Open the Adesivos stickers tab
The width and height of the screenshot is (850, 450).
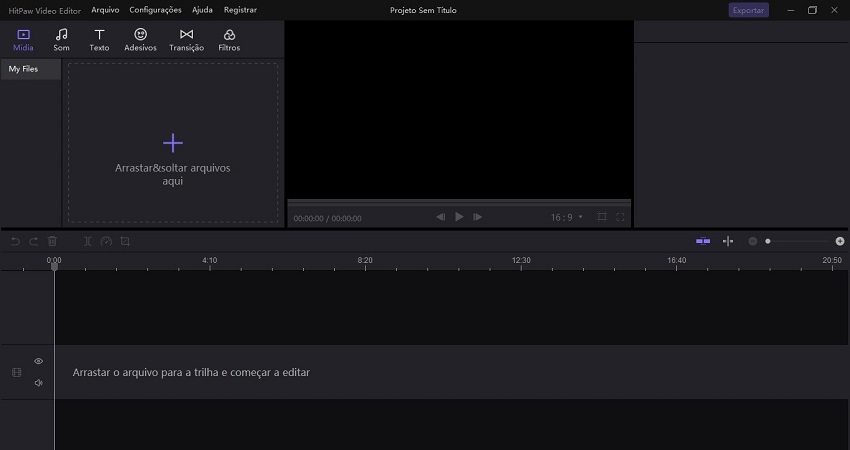[x=140, y=40]
